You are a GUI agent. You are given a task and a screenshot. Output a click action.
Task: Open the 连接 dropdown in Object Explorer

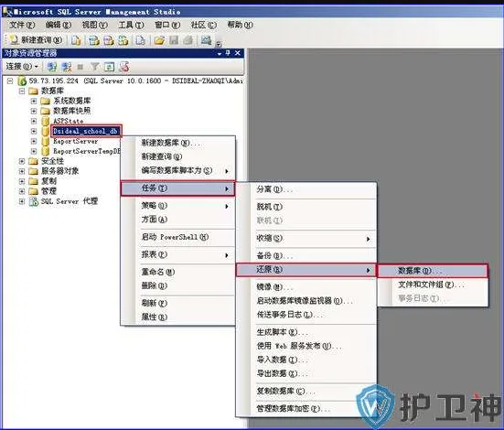coord(22,67)
